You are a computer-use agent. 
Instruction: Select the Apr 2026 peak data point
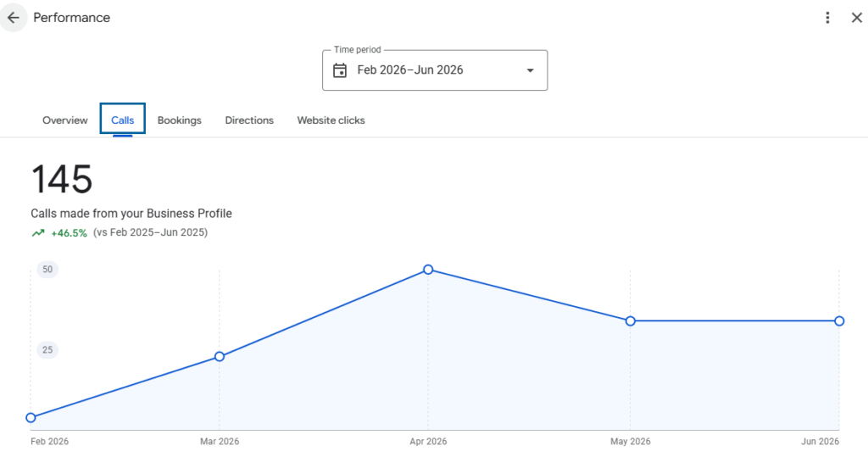coord(428,270)
